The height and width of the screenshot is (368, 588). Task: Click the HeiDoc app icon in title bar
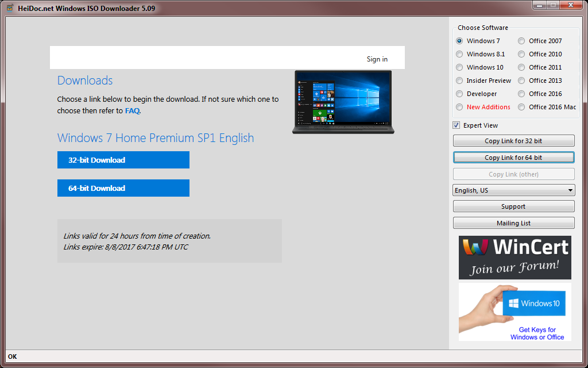(10, 8)
